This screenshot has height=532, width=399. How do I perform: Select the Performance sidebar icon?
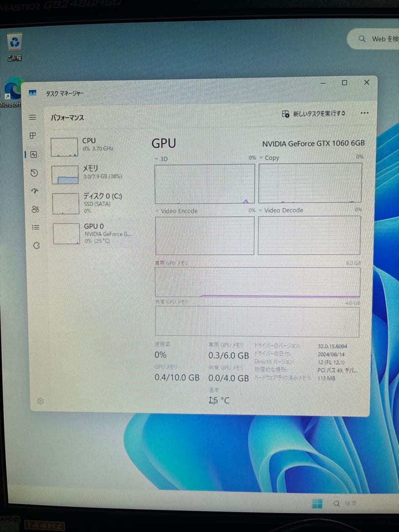pyautogui.click(x=34, y=154)
